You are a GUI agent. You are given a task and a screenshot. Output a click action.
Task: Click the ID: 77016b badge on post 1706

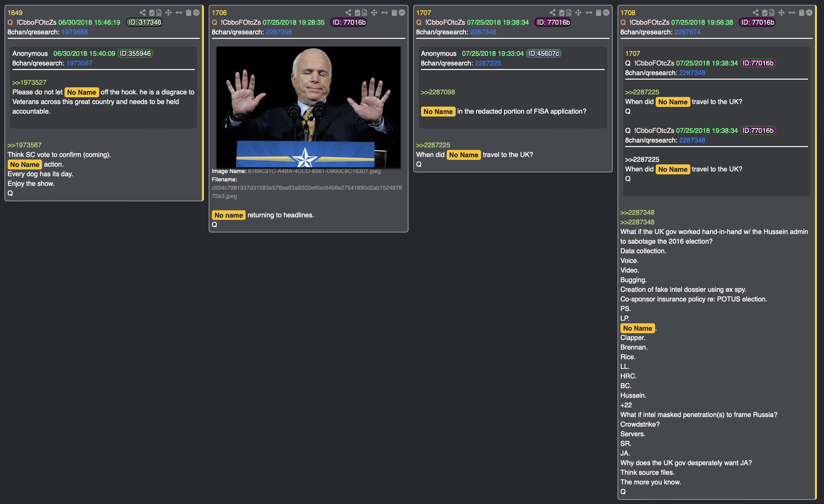(x=349, y=22)
